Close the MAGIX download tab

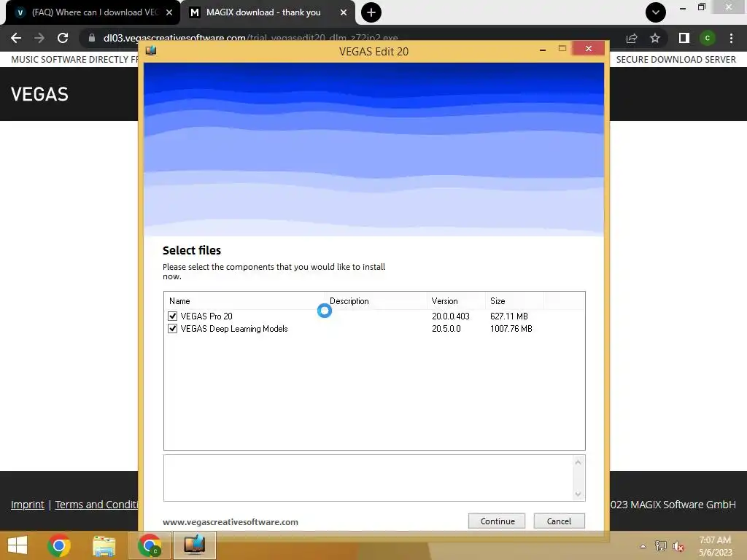point(344,13)
